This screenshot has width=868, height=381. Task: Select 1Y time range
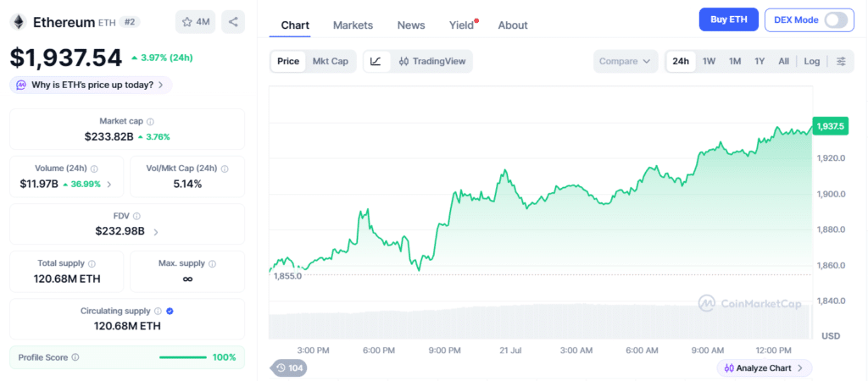click(759, 61)
